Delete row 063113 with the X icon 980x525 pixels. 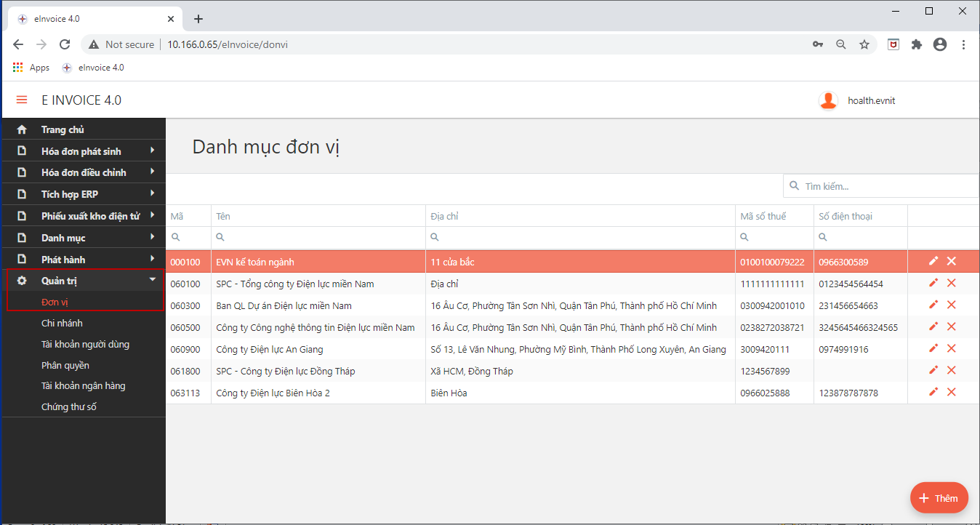pos(952,392)
